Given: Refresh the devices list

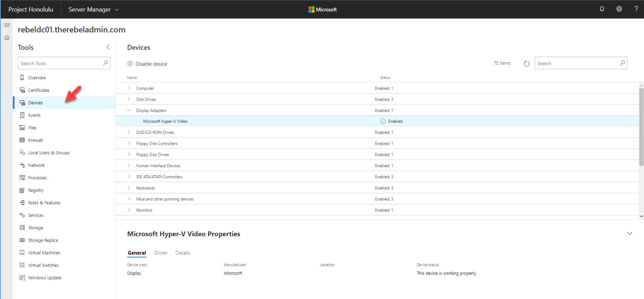Looking at the screenshot, I should click(x=526, y=64).
